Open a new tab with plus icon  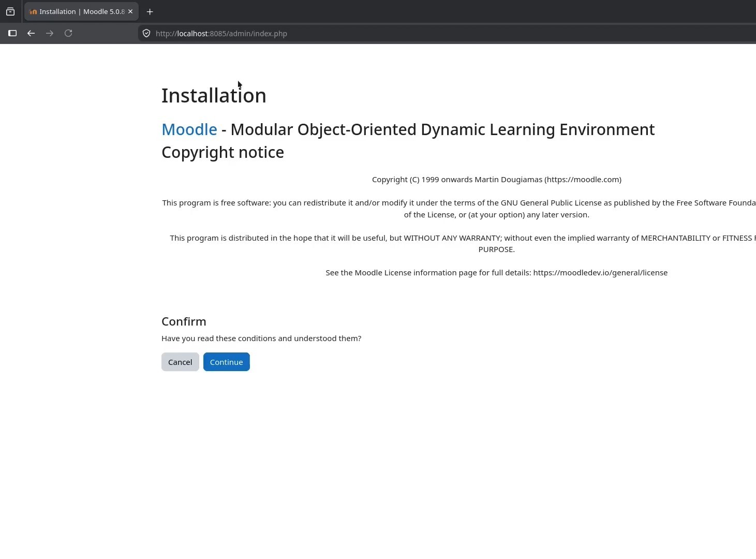[150, 11]
